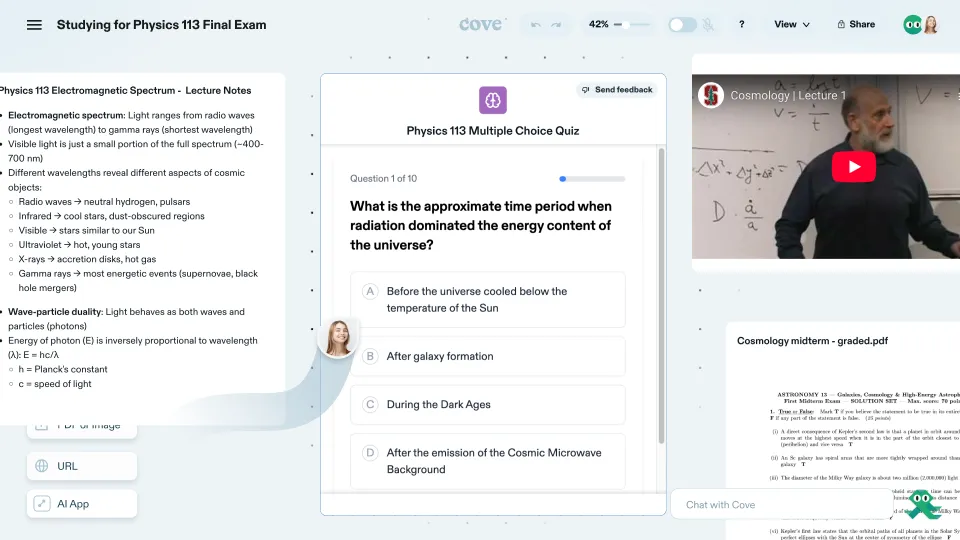Click the Studying for Physics 113 Final Exam title
960x540 pixels.
(x=162, y=25)
